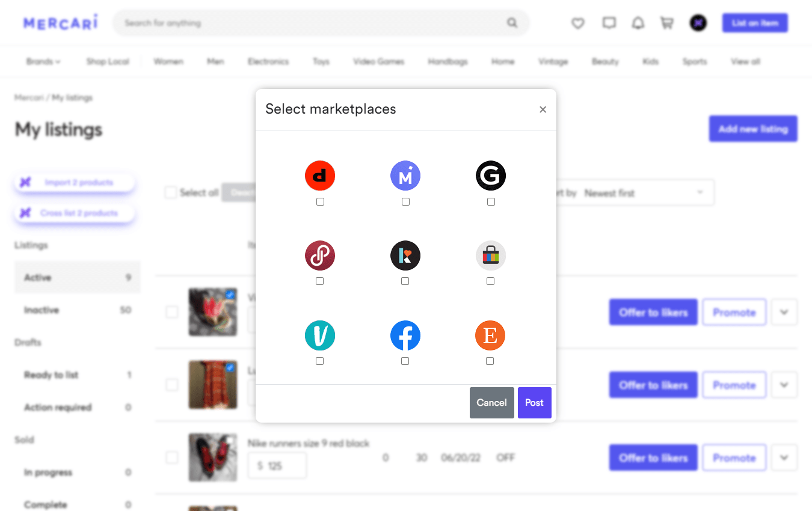Click the Facebook marketplace icon
812x511 pixels.
[x=405, y=335]
